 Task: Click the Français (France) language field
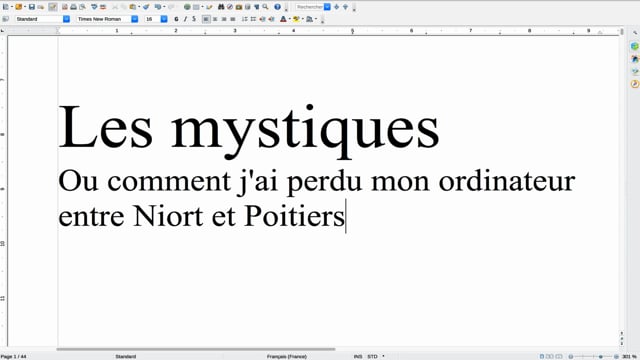click(x=287, y=356)
